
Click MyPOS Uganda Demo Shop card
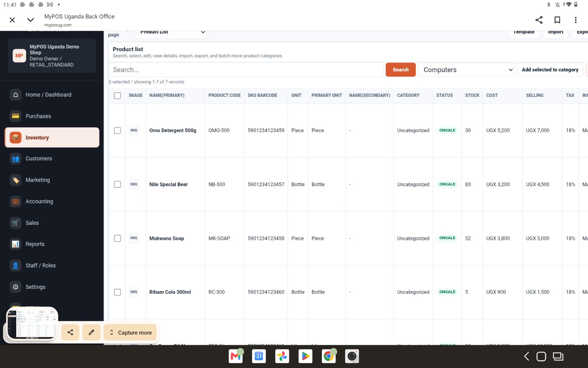(x=52, y=56)
